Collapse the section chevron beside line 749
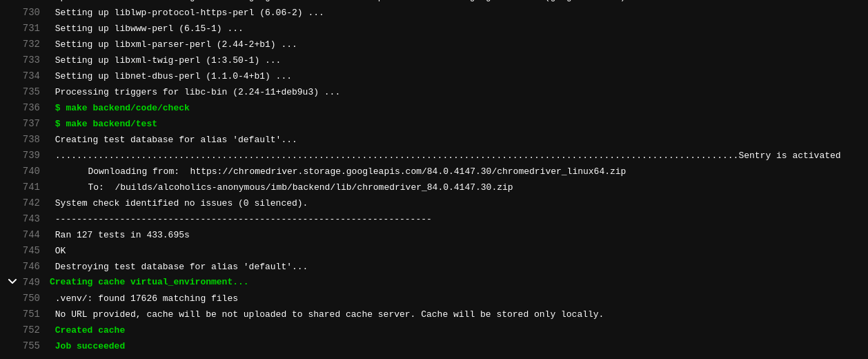Screen dimensions: 868x359 click(12, 282)
